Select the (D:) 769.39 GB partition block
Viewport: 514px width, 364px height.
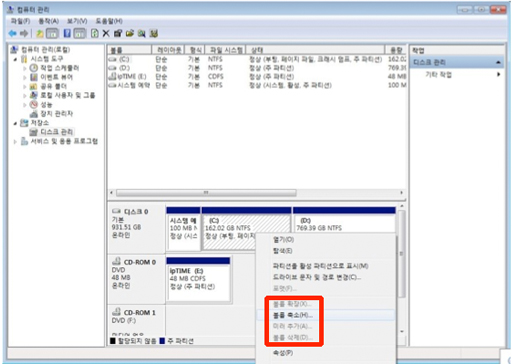pos(344,220)
